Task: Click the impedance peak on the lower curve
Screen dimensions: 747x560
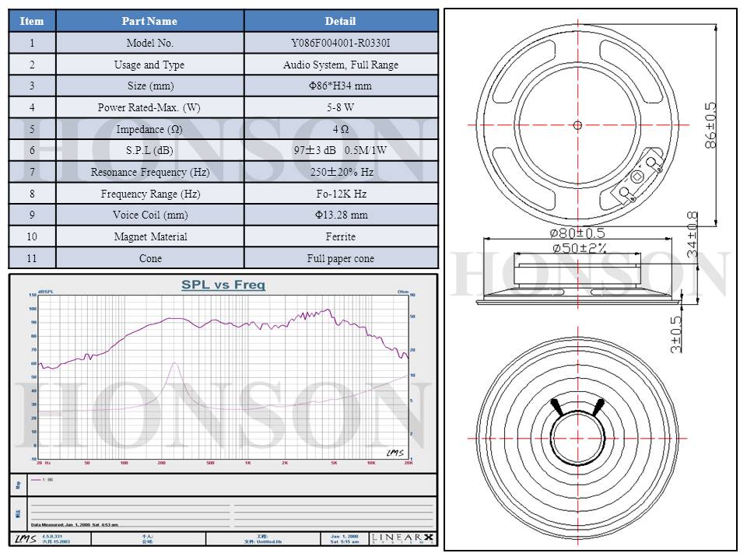Action: [175, 362]
